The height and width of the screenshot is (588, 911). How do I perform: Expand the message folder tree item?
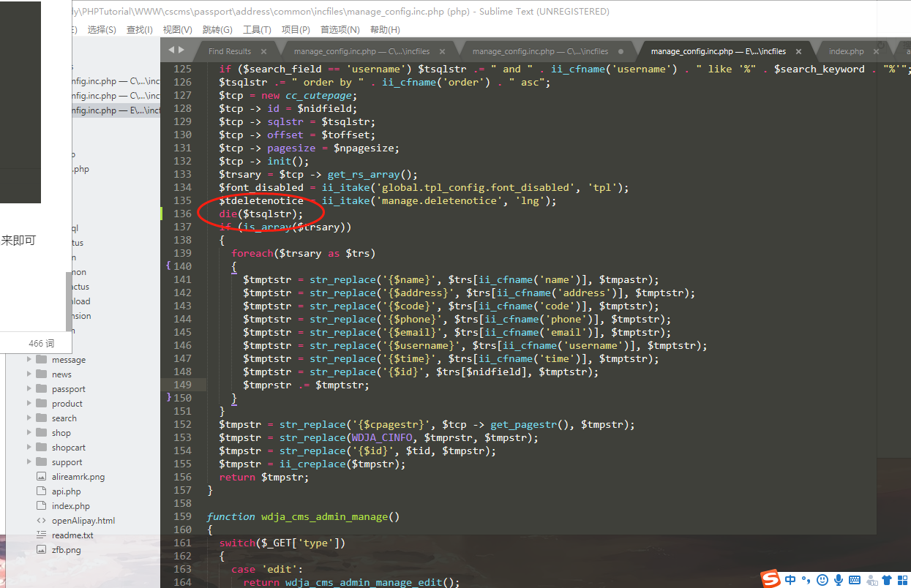(x=30, y=360)
